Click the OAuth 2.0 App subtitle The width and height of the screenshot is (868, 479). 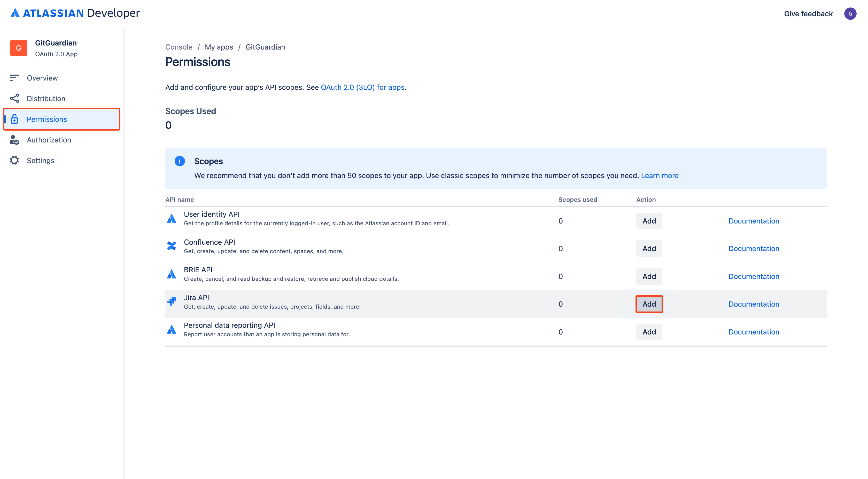(x=56, y=54)
